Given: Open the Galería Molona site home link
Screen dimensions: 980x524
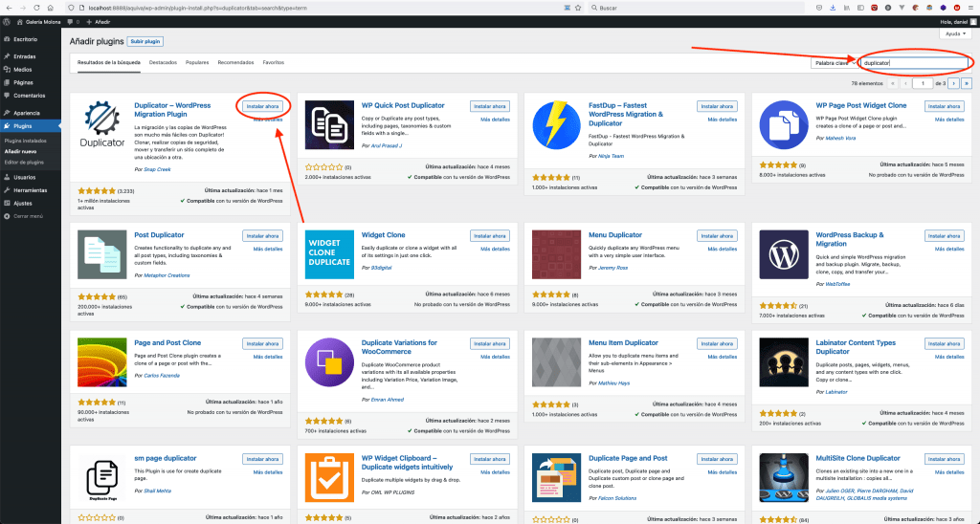Looking at the screenshot, I should click(38, 21).
